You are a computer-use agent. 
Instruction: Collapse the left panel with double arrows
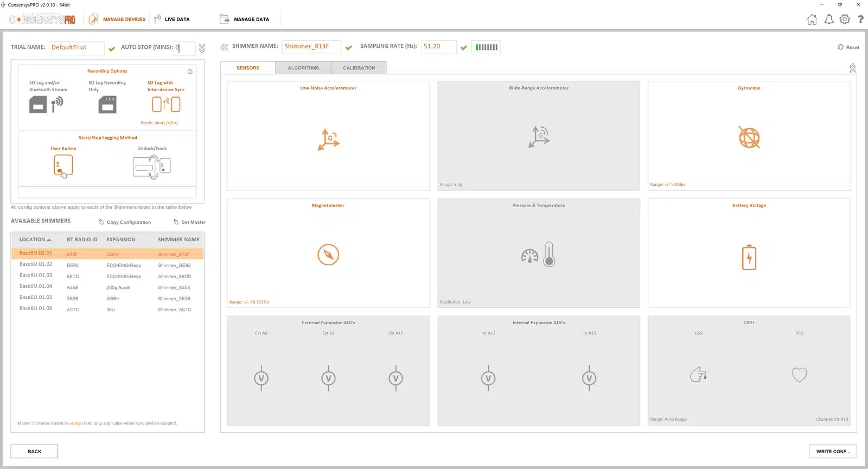[224, 47]
